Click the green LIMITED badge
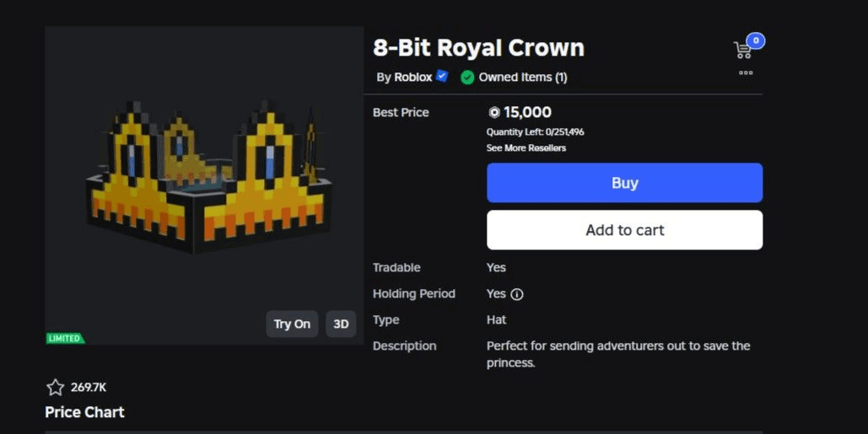The image size is (868, 434). [x=65, y=339]
